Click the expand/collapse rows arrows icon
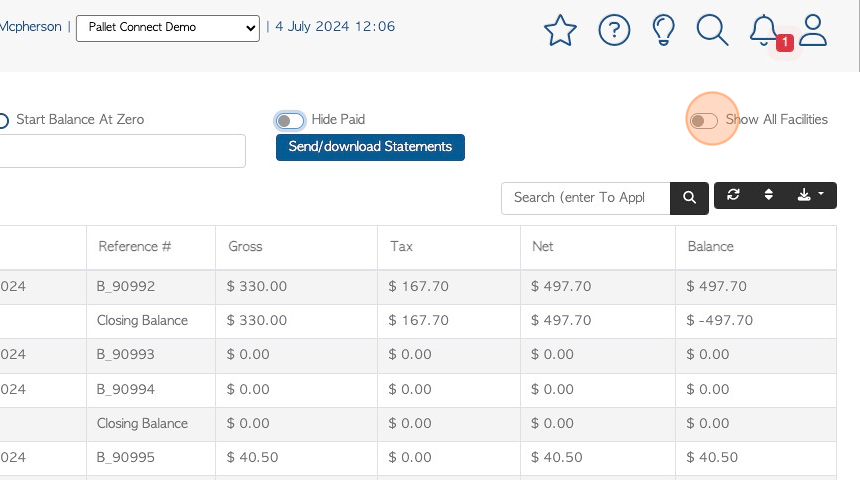860x480 pixels. point(768,195)
